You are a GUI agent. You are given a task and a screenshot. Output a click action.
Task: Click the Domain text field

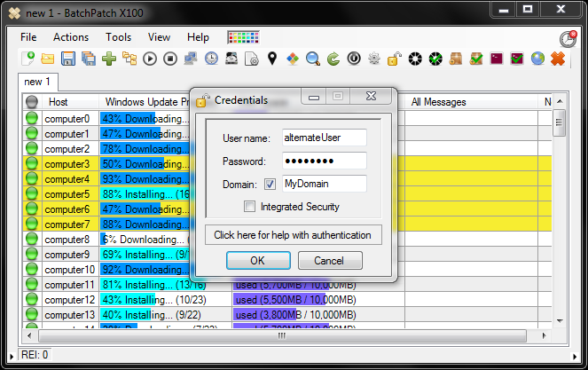click(x=325, y=184)
